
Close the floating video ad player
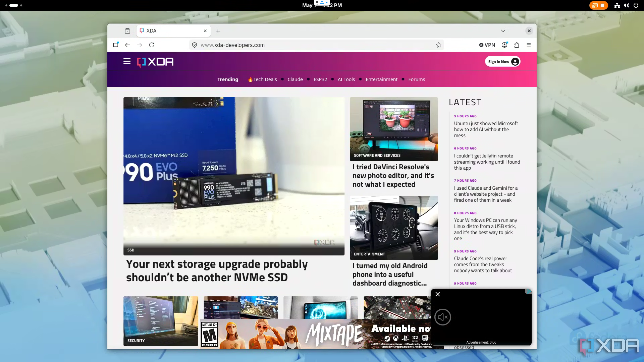(437, 294)
